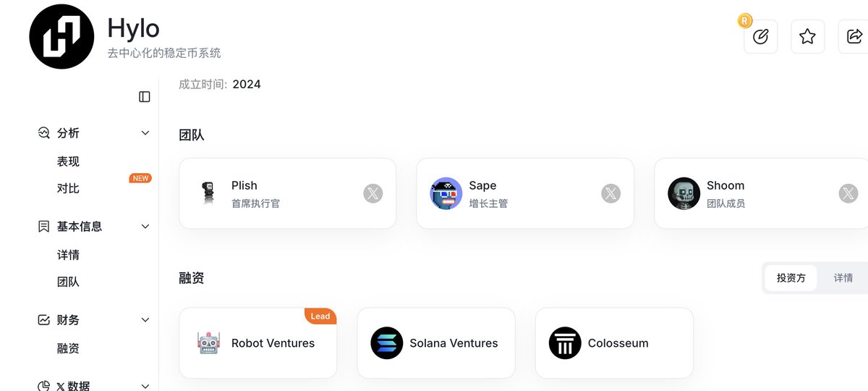Open the Solana Ventures investor card
The image size is (868, 391).
point(435,343)
